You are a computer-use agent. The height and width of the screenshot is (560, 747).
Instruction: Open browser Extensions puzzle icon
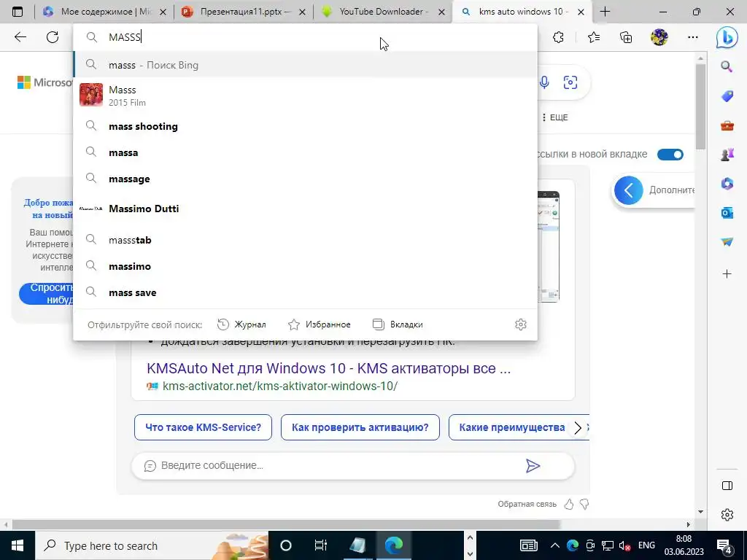[558, 37]
